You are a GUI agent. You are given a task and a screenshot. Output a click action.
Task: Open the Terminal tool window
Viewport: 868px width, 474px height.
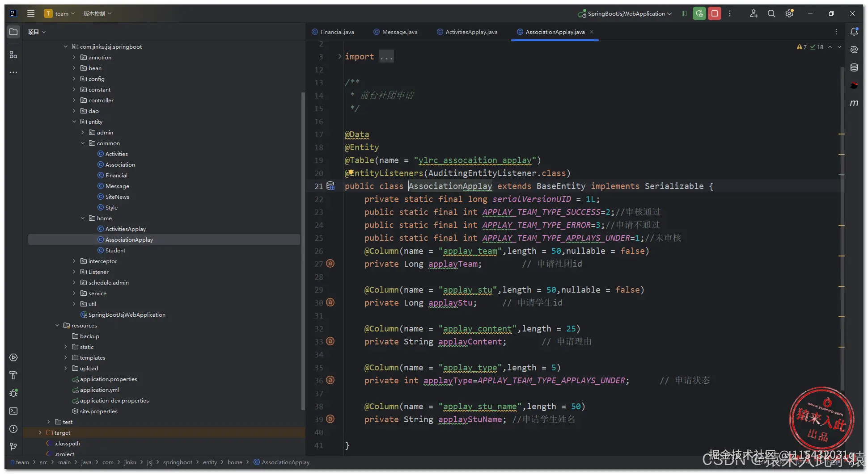13,411
